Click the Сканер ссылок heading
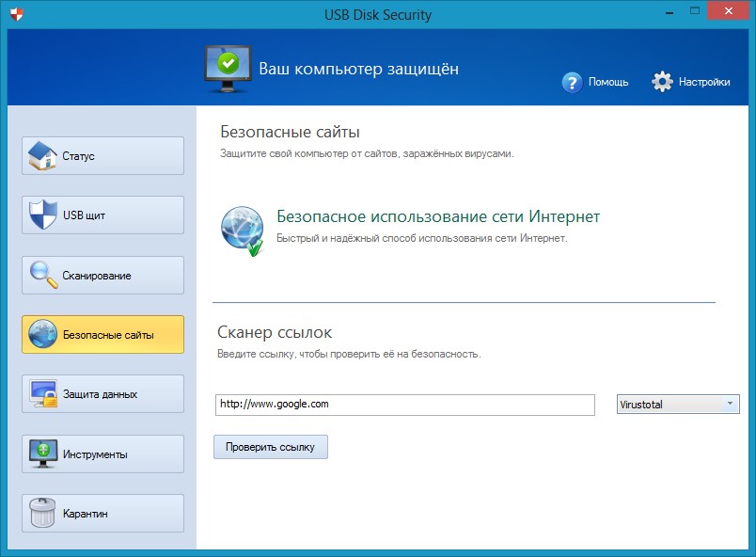The width and height of the screenshot is (756, 557). (275, 332)
